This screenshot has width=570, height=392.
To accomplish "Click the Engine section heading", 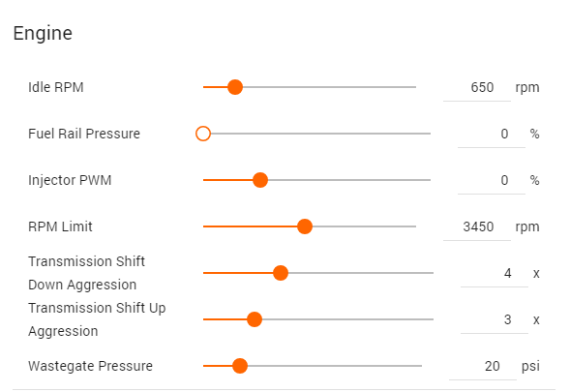I will [x=43, y=34].
